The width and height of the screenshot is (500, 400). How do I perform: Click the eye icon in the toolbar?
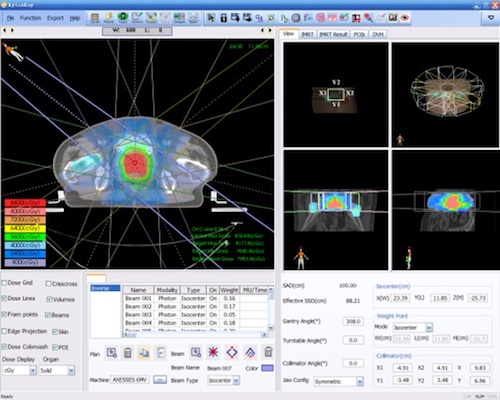405,18
